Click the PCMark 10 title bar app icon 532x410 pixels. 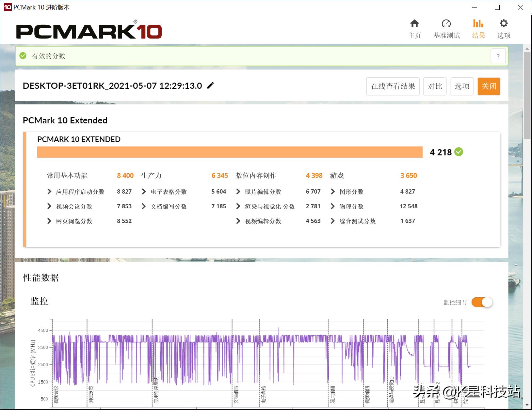(x=8, y=7)
